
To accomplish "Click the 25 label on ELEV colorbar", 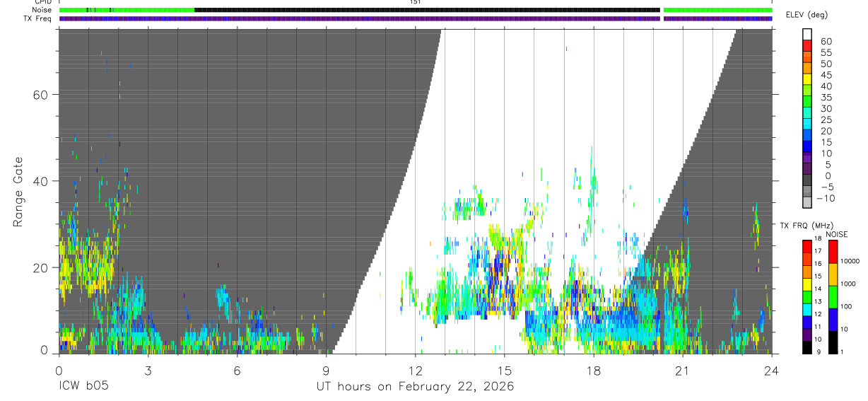I will coord(826,120).
